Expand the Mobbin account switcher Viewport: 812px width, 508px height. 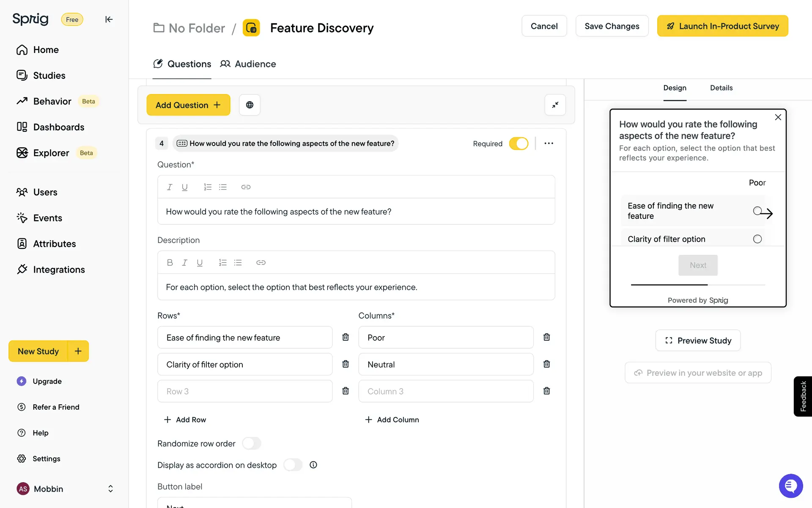point(110,489)
